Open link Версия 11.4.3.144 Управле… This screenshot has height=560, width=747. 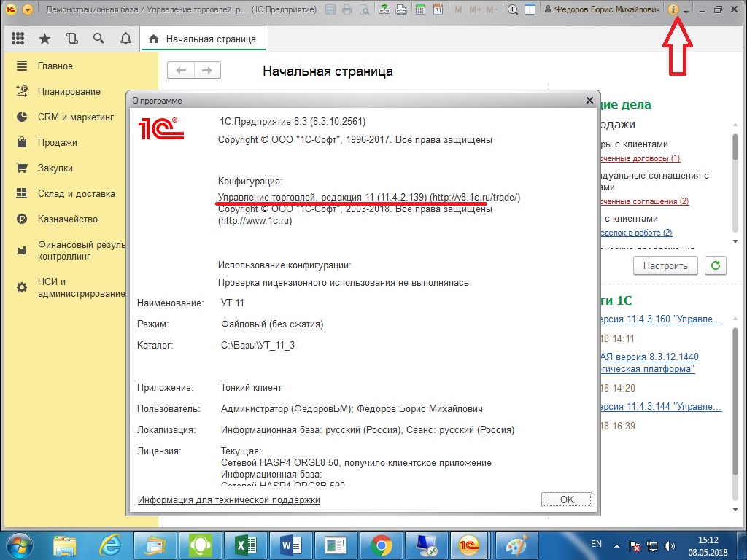click(x=661, y=407)
